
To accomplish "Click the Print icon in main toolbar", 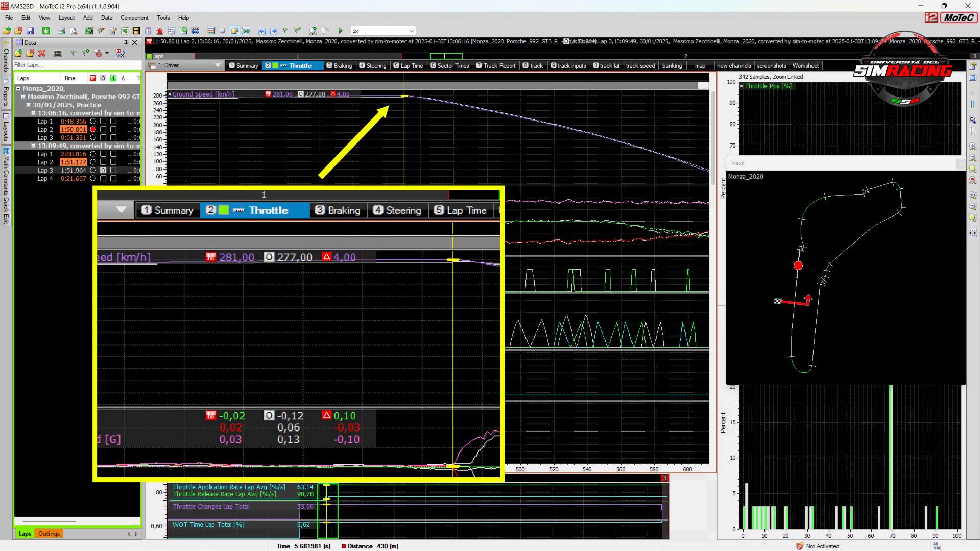I will click(x=61, y=31).
